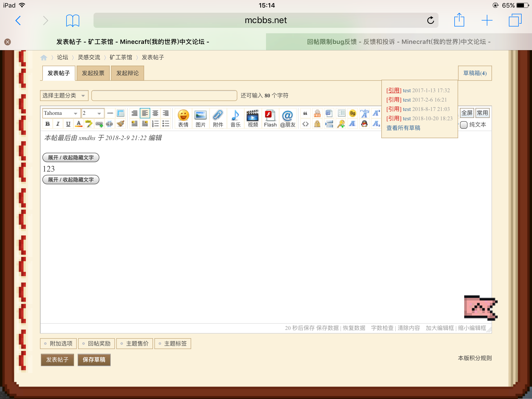Insert video using the 视频 icon
Image resolution: width=532 pixels, height=399 pixels.
pos(253,118)
